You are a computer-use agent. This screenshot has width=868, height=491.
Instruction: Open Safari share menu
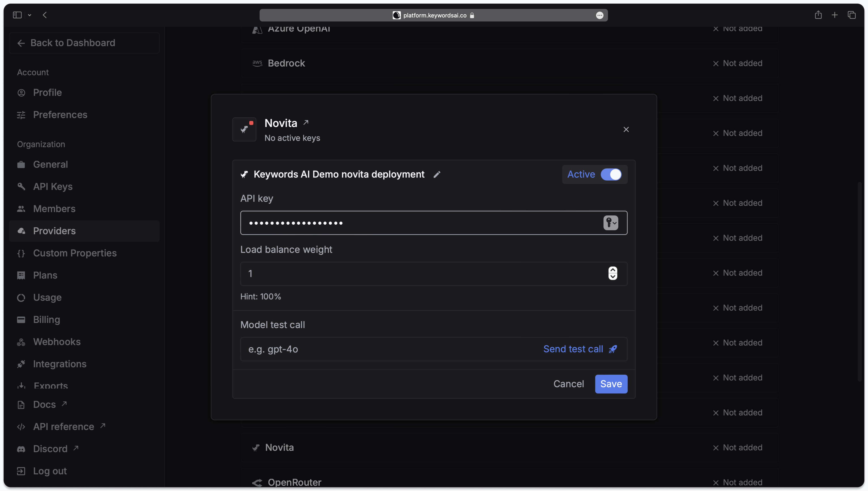tap(818, 15)
